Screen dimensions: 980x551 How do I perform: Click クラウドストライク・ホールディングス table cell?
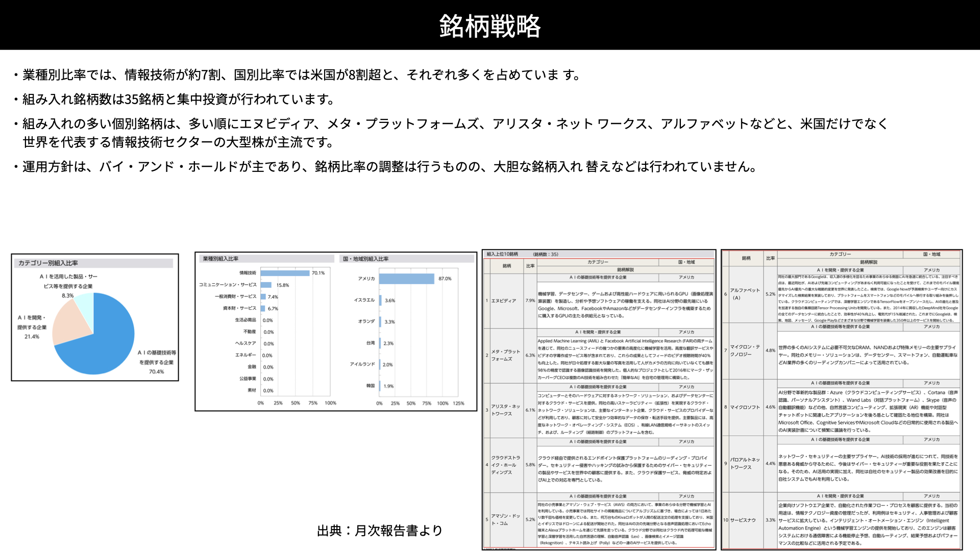point(506,465)
